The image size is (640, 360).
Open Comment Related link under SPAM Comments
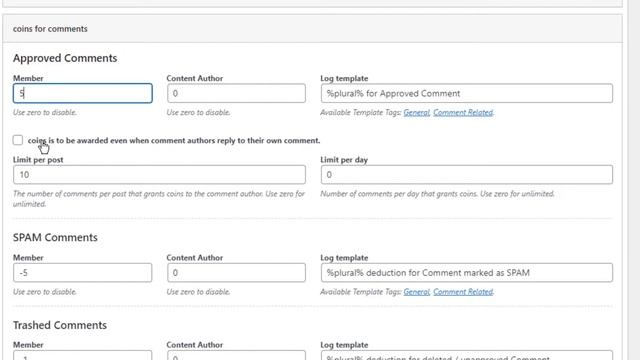463,291
